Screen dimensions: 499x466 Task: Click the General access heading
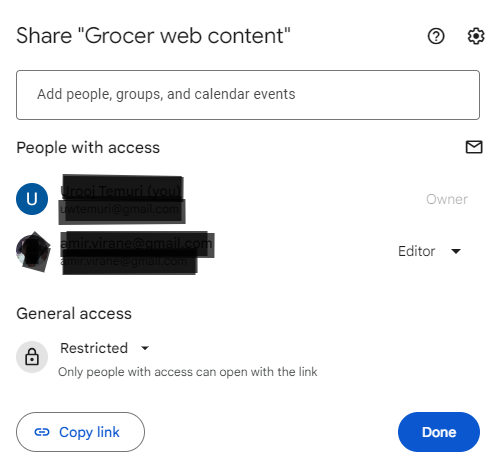(74, 314)
